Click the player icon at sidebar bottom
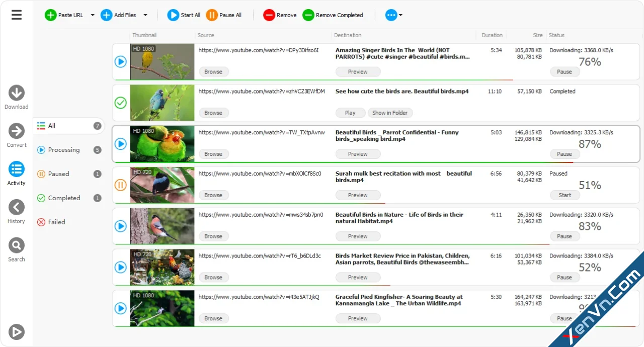Viewport: 644px width, 347px height. tap(17, 332)
